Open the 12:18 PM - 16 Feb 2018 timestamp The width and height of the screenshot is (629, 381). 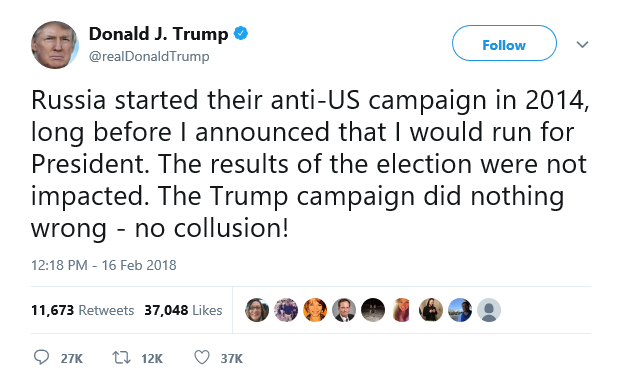[103, 265]
